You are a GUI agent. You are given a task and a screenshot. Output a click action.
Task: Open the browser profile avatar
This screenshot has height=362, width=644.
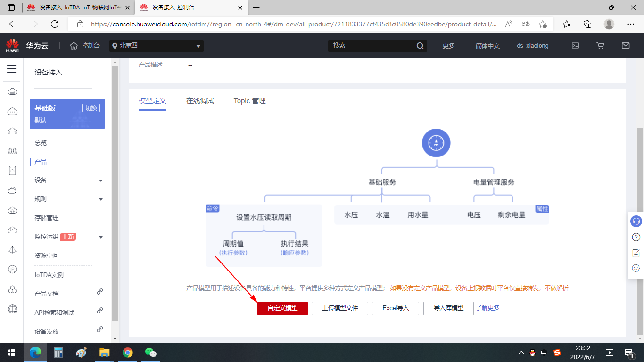pos(609,24)
